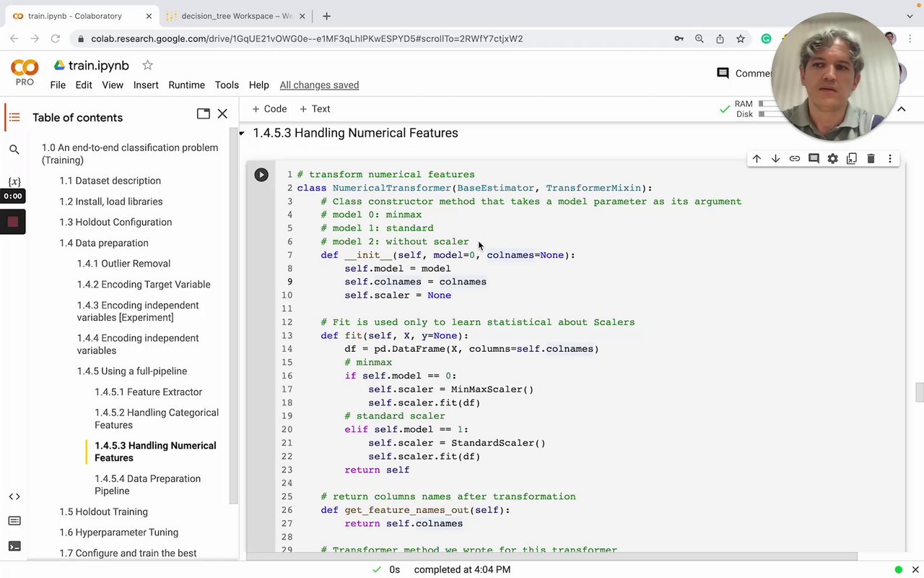
Task: Stop the screen recording red button
Action: click(13, 222)
